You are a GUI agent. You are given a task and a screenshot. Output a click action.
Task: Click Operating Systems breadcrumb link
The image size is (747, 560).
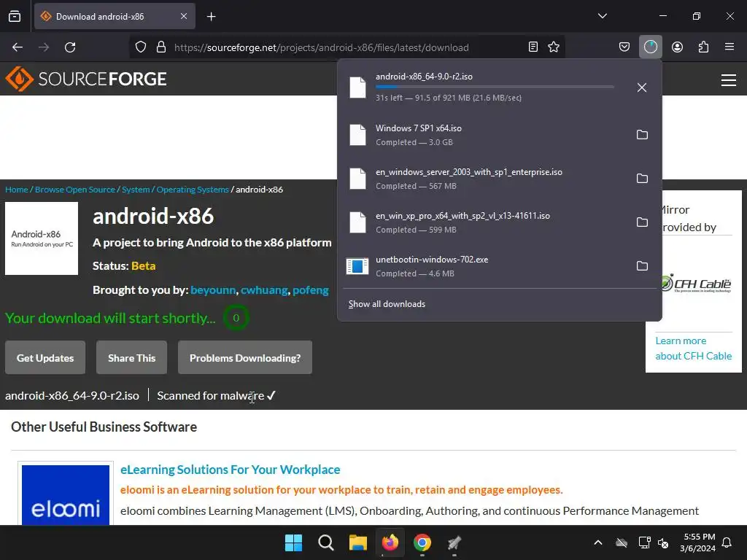[x=193, y=190]
